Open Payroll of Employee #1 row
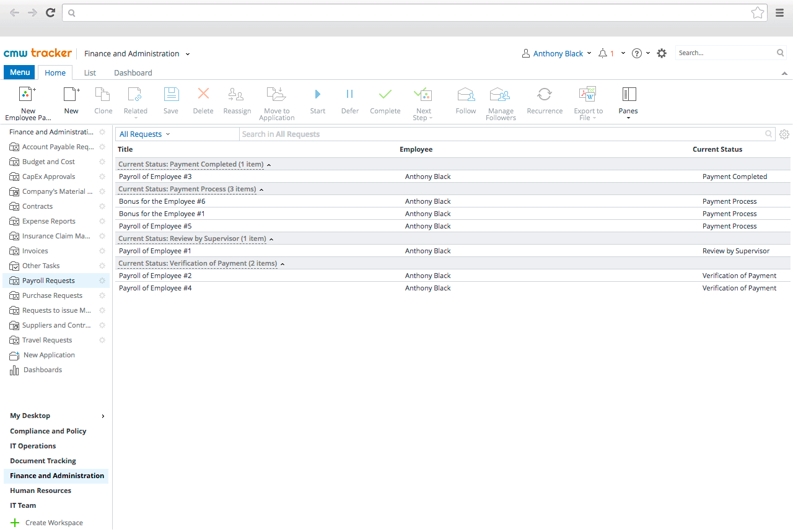The height and width of the screenshot is (532, 793). (x=453, y=251)
